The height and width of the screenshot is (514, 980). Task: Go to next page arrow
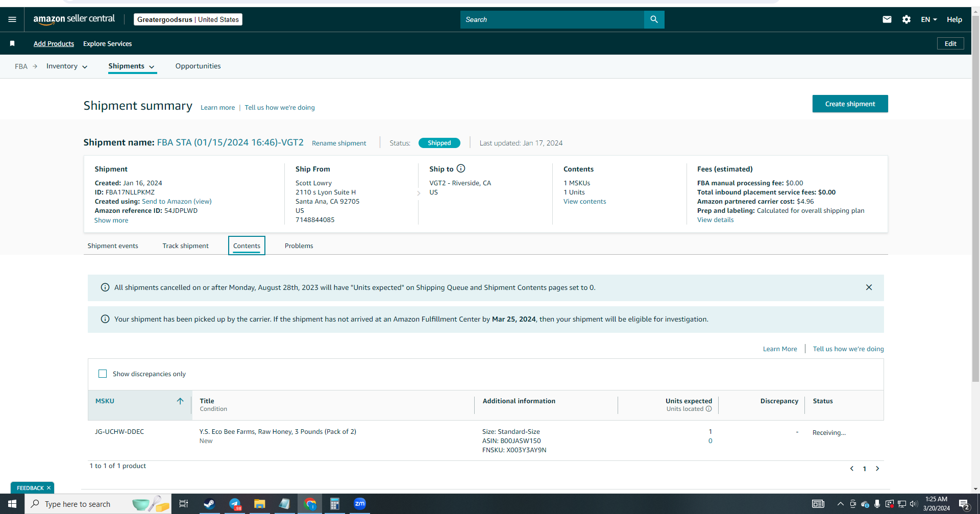[x=877, y=469]
